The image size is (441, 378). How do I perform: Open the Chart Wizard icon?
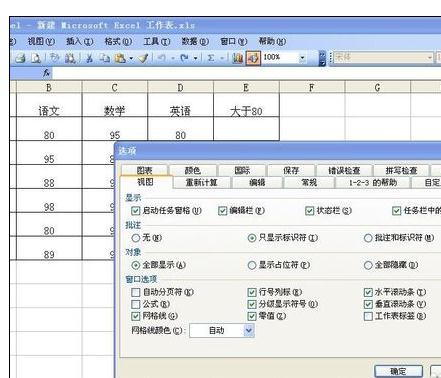pyautogui.click(x=238, y=58)
